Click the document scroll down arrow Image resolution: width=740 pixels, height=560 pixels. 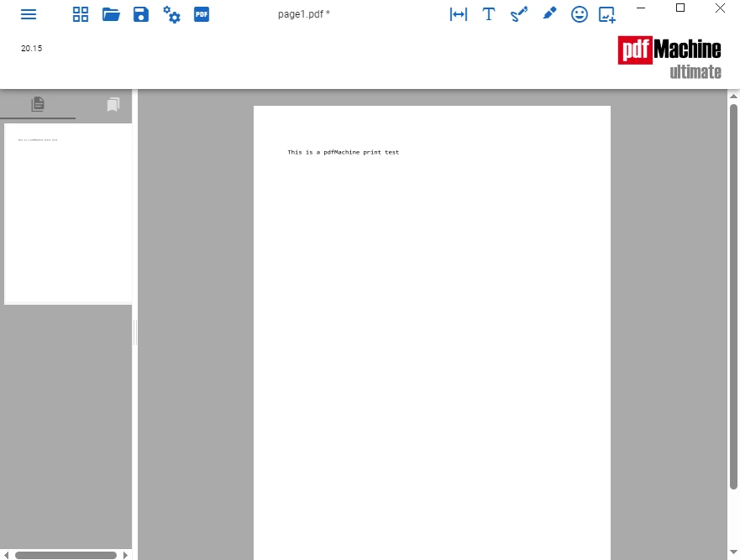coord(733,552)
